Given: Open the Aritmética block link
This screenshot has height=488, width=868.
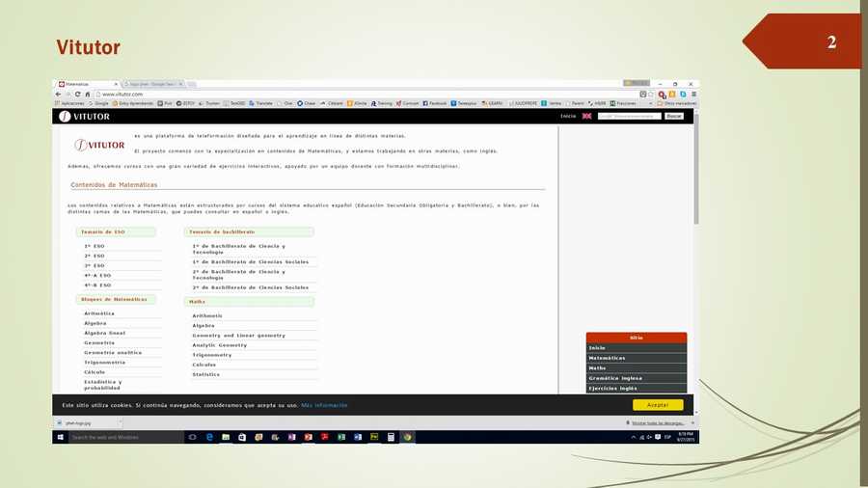Looking at the screenshot, I should 99,313.
